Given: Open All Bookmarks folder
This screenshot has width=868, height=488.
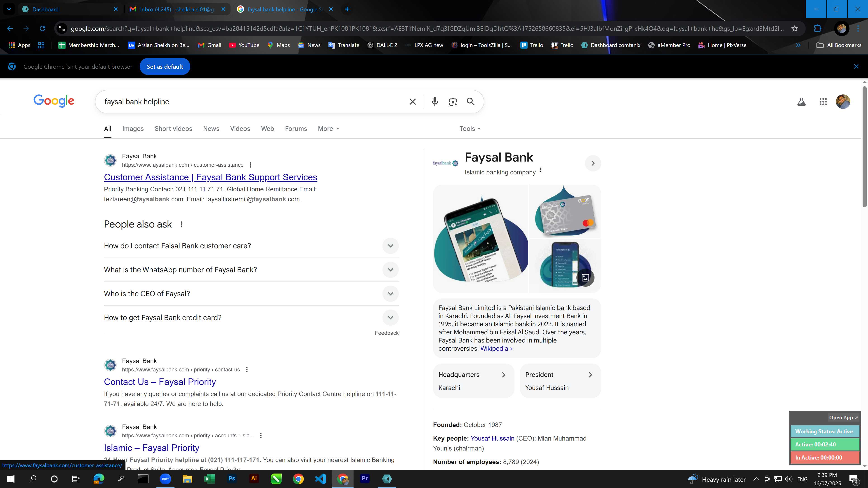Looking at the screenshot, I should coord(839,45).
